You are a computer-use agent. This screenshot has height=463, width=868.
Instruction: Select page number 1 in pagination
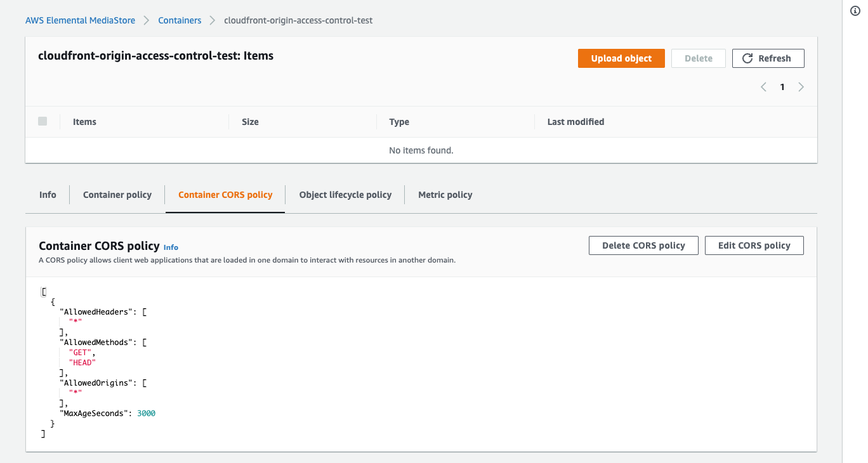782,87
